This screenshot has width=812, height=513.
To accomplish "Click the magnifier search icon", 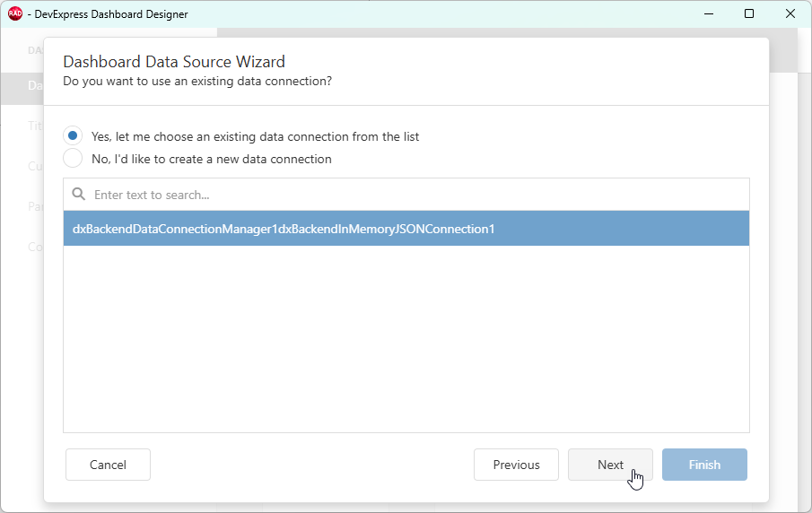I will coord(79,194).
